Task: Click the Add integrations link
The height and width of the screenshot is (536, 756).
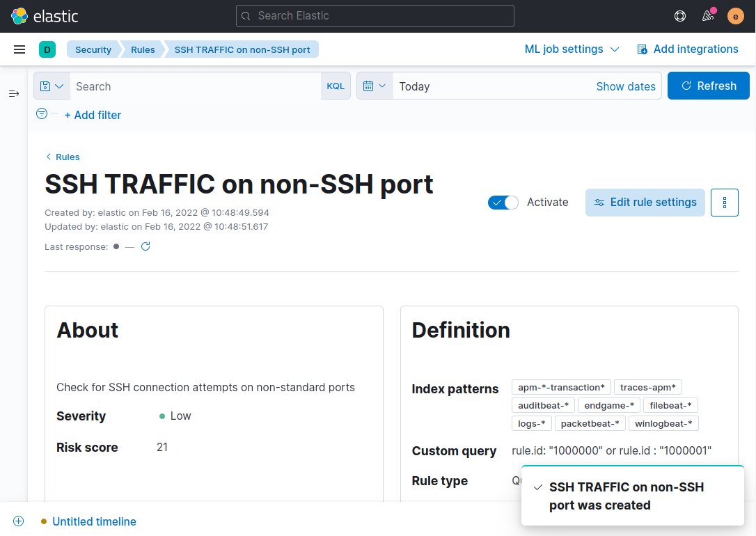Action: (695, 49)
